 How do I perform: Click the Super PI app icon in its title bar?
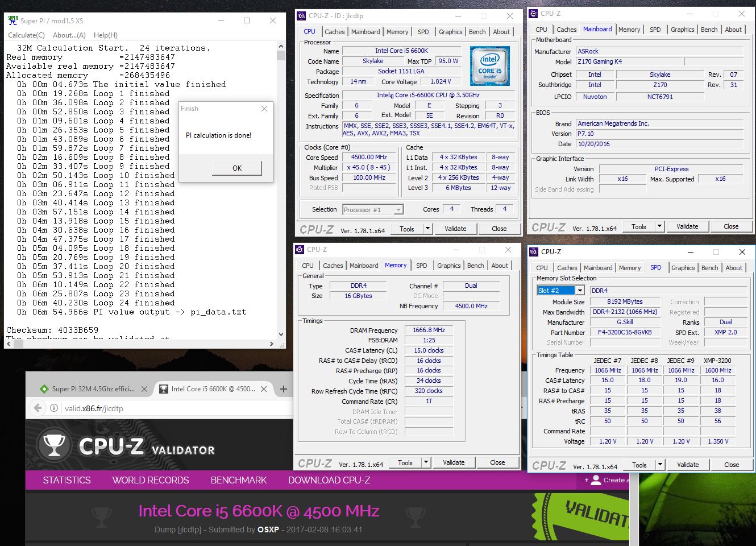(13, 20)
